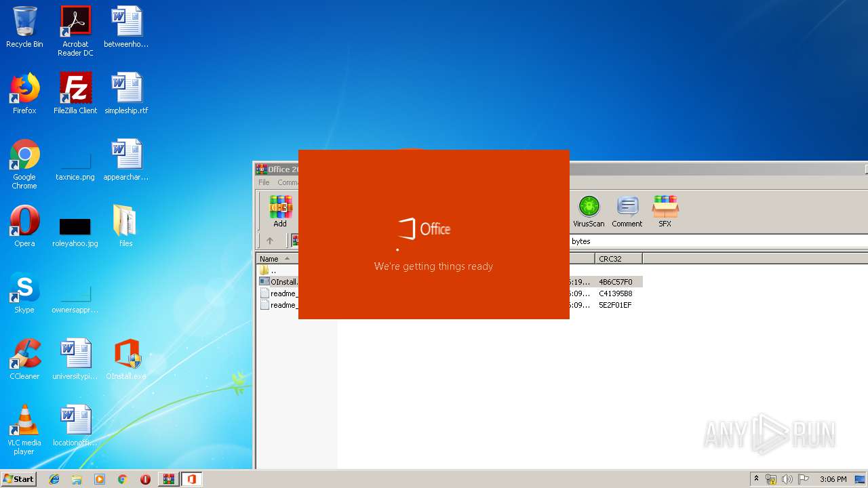Select the Acrobat Reader DC shortcut

coord(75,31)
